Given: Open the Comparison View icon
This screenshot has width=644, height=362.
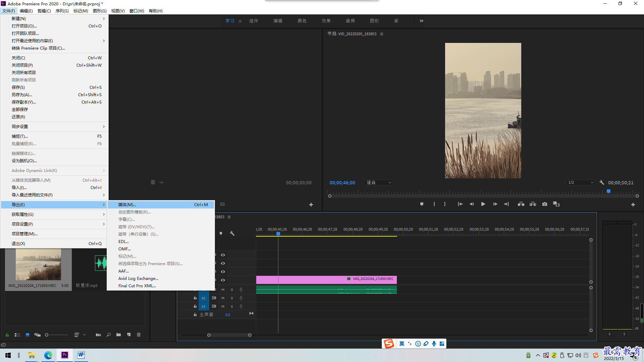Looking at the screenshot, I should [556, 204].
